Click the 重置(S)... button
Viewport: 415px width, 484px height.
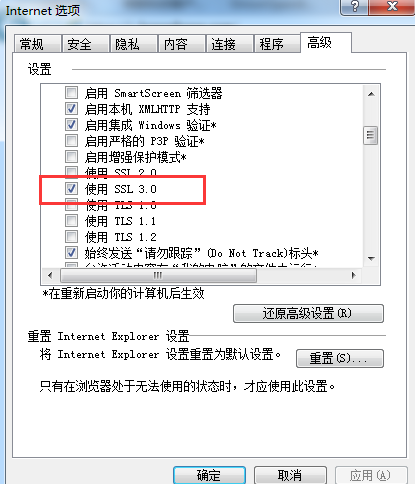click(x=340, y=358)
